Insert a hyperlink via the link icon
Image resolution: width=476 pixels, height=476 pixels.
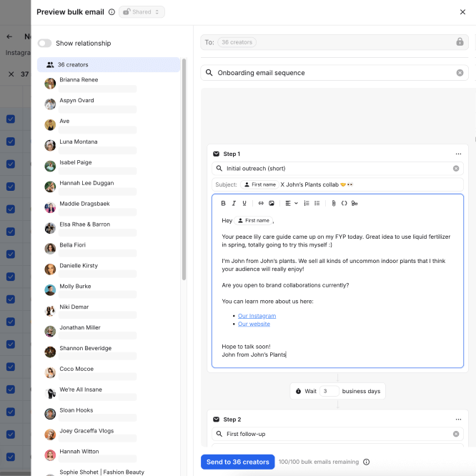pos(261,204)
